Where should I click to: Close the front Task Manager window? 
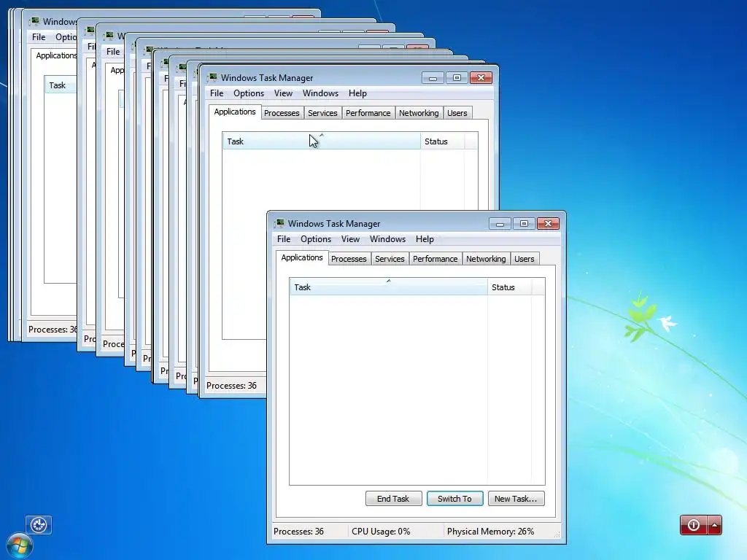(549, 224)
